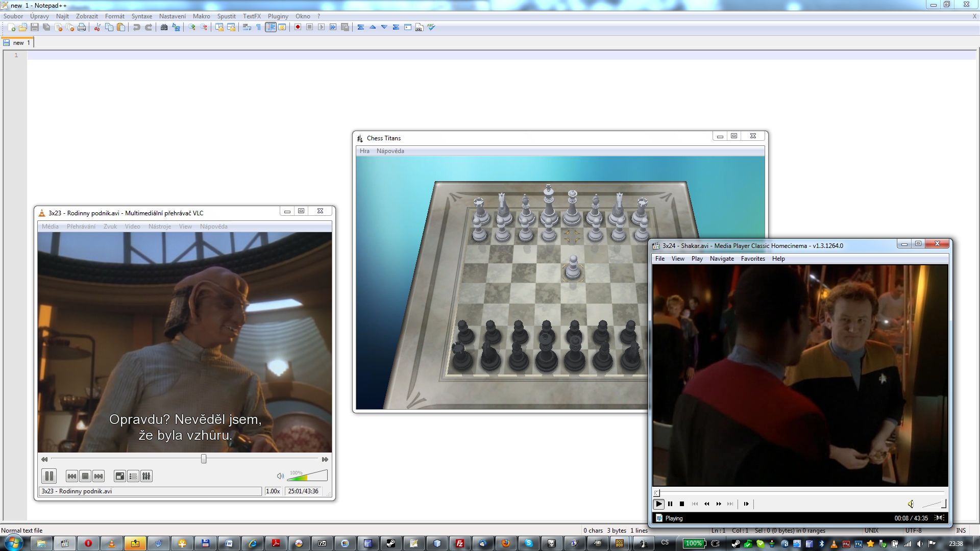Click the VLC faster forward arrow at seek bar
980x551 pixels.
[x=325, y=459]
